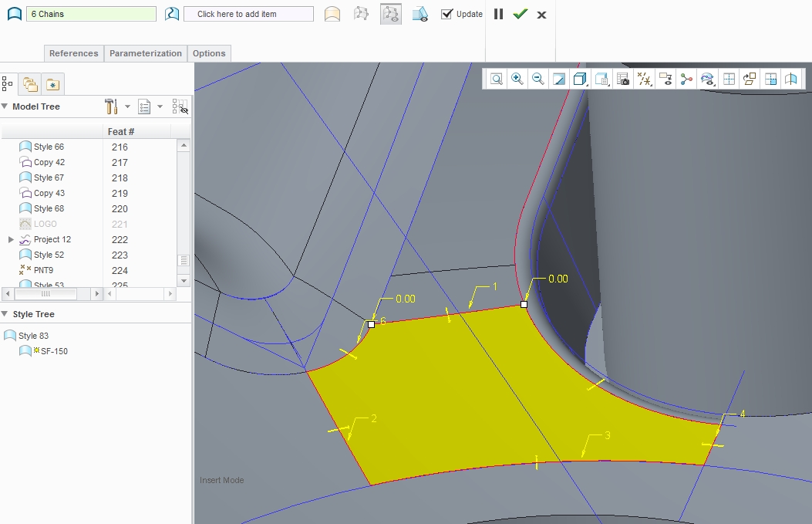Toggle the tree columns visibility icon
The width and height of the screenshot is (812, 524).
(x=180, y=106)
